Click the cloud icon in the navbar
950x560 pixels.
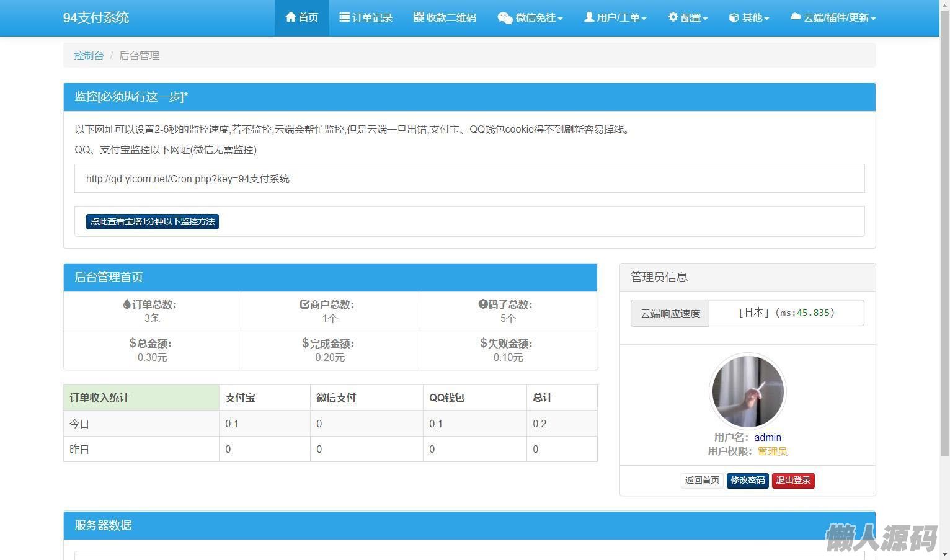[796, 17]
